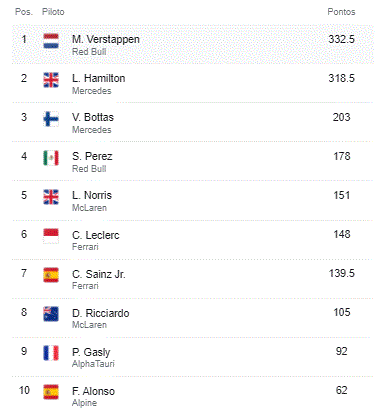Click the Spain flag beside C. Sainz Jr.
Viewport: 375px width, 413px height.
(51, 275)
